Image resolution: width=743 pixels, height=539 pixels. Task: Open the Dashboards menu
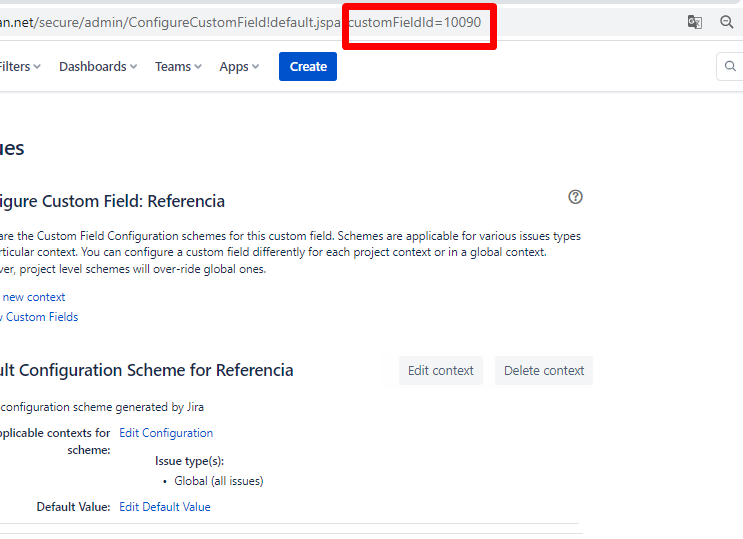pos(98,67)
